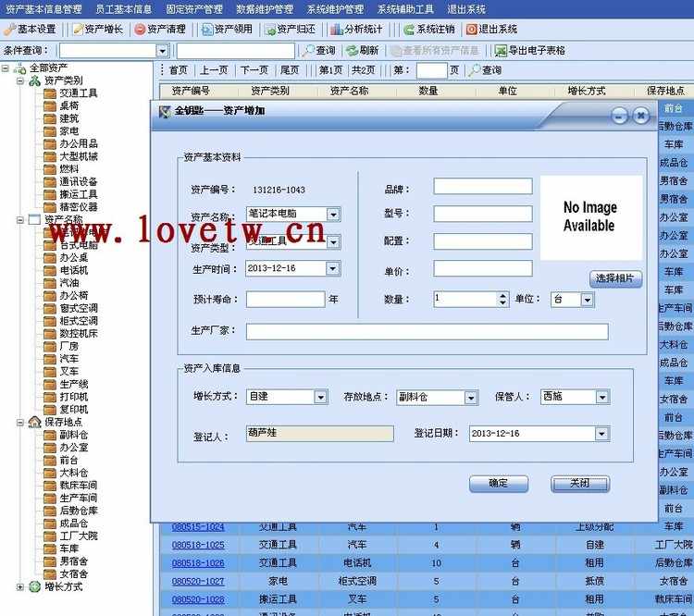Viewport: 694px width, 616px height.
Task: Click the 关闭 button in dialog
Action: tap(580, 484)
